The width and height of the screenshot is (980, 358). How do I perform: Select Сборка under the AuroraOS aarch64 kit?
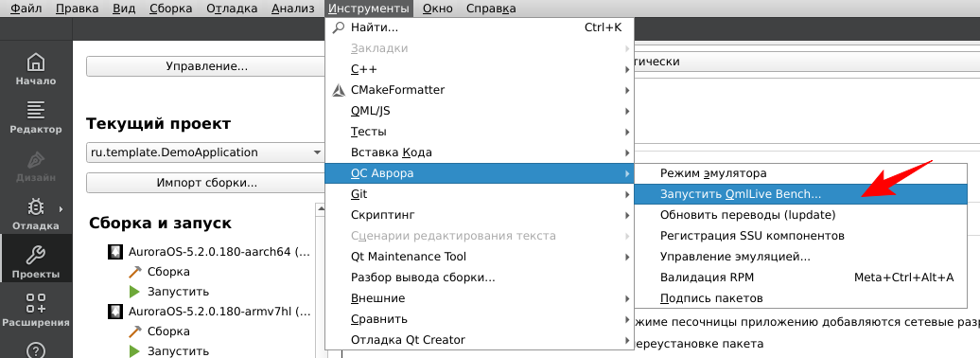[x=168, y=272]
